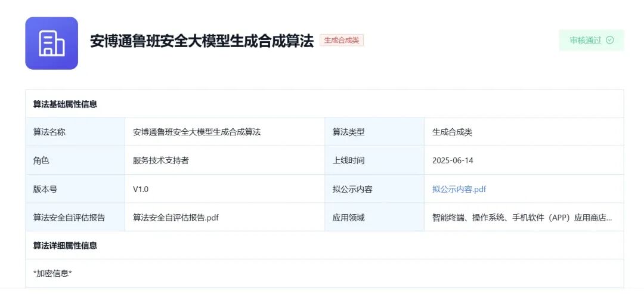Click the 应用领域 label cell
Screen dimensions: 644x294
[374, 218]
